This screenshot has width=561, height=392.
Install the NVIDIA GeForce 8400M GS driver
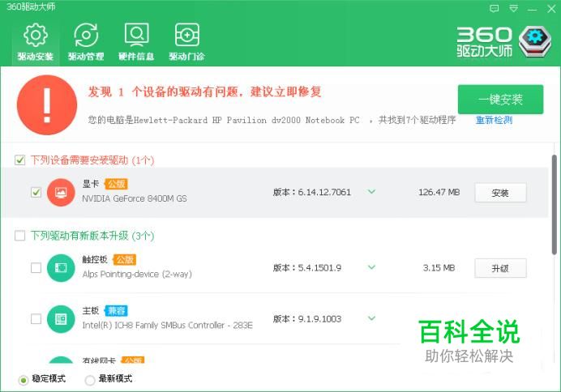click(500, 193)
